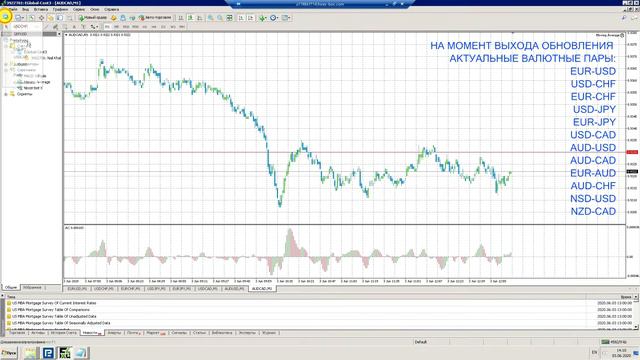Open the Сигналы terminal tab

pyautogui.click(x=179, y=333)
